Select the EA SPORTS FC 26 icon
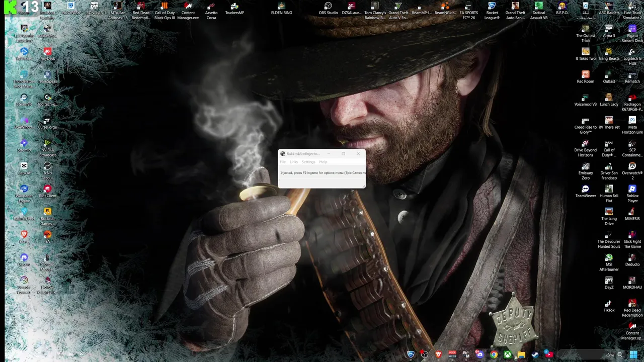The width and height of the screenshot is (644, 362). click(x=468, y=11)
